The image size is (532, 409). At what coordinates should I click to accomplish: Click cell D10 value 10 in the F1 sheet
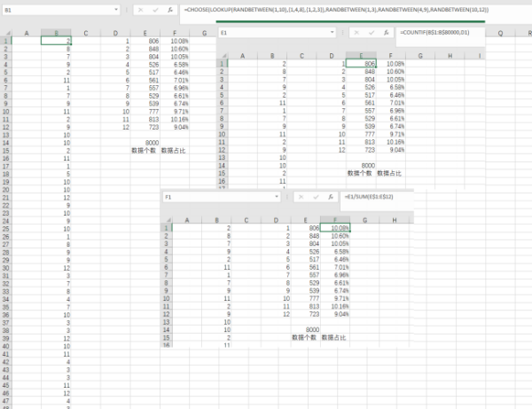pyautogui.click(x=276, y=298)
